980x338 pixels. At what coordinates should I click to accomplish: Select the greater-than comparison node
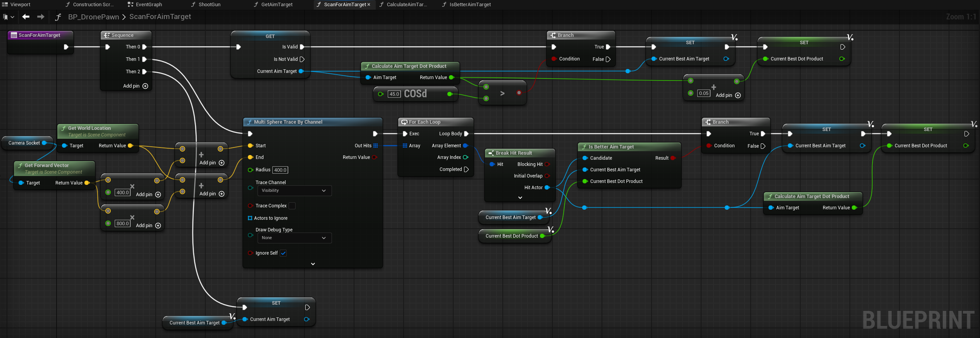(x=502, y=93)
